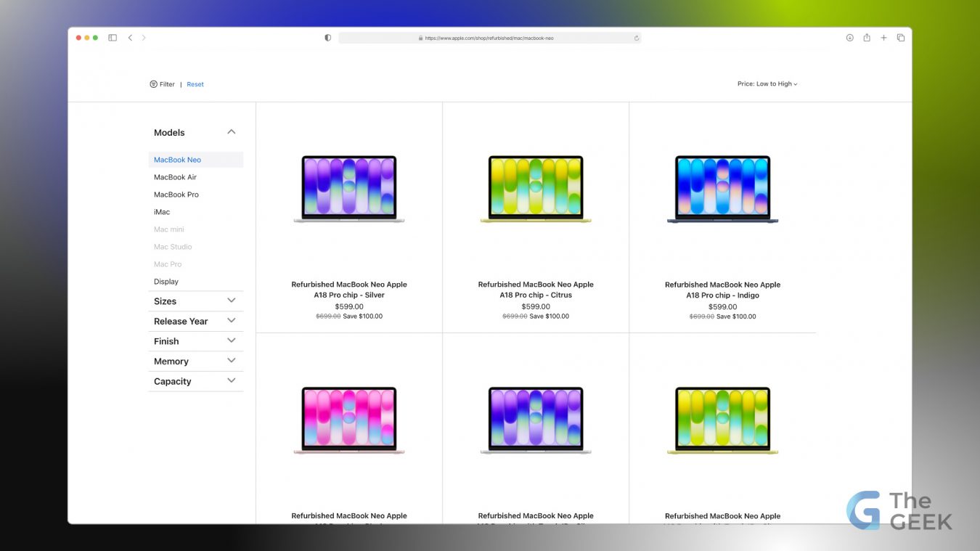Click the lock icon in the address bar

coord(420,38)
